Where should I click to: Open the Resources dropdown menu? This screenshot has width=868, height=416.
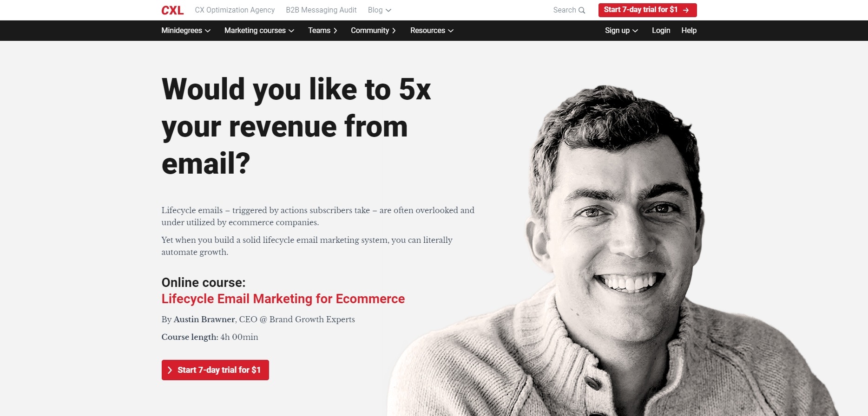coord(432,31)
